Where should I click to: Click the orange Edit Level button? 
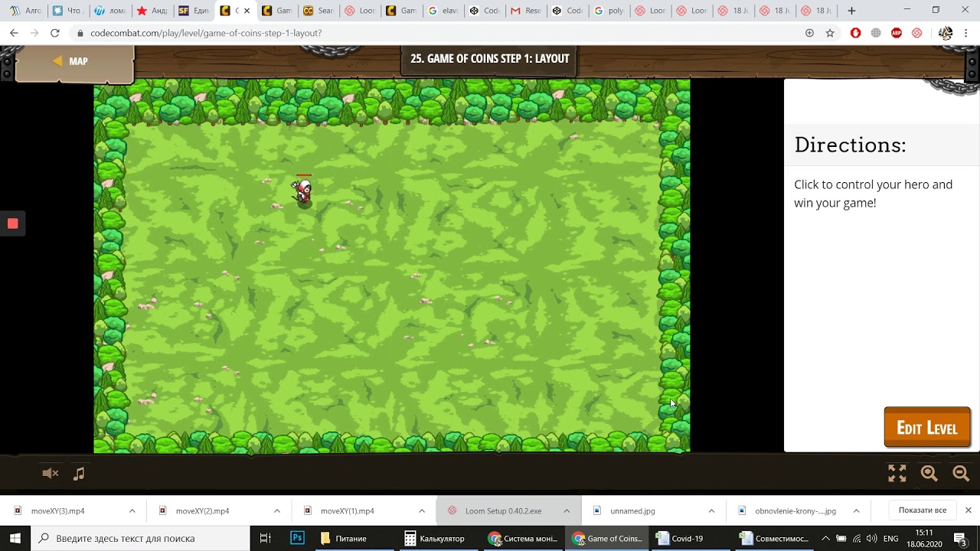pos(927,428)
